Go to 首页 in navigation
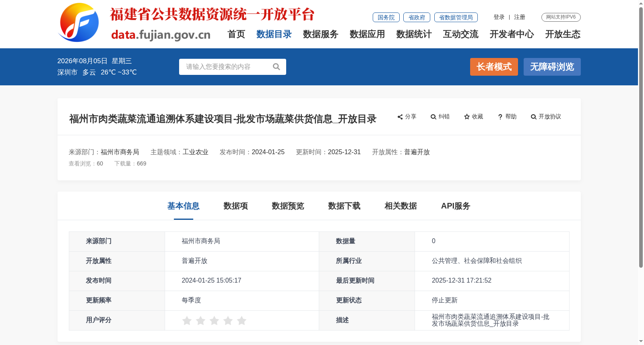Image resolution: width=644 pixels, height=345 pixels. pos(236,34)
